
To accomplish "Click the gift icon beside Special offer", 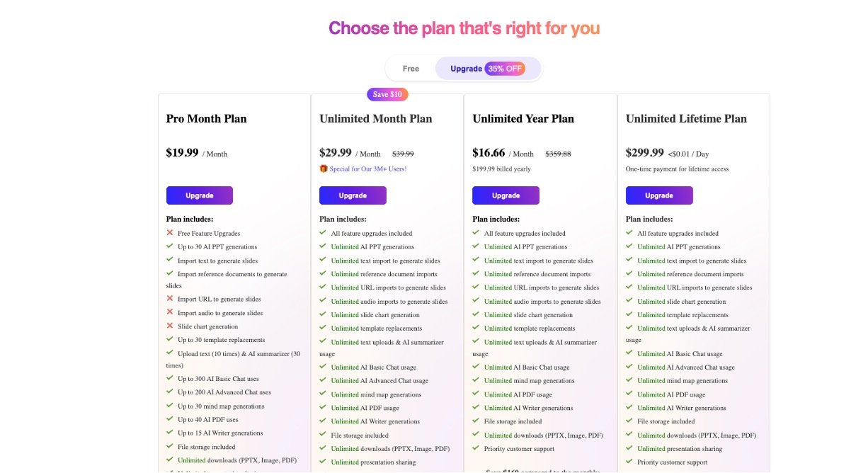I will (x=324, y=169).
